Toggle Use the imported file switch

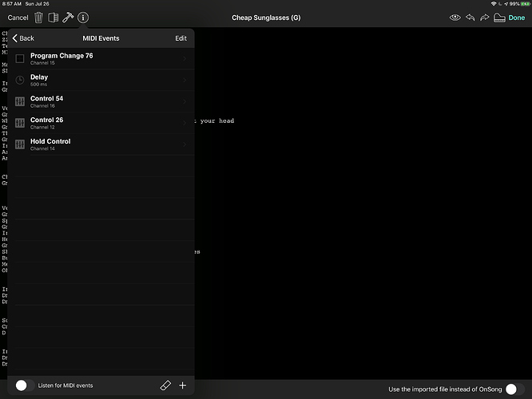[514, 389]
